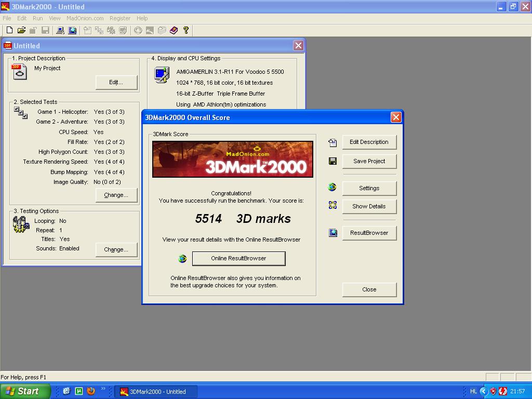Click 'My Project' description text

pos(47,68)
